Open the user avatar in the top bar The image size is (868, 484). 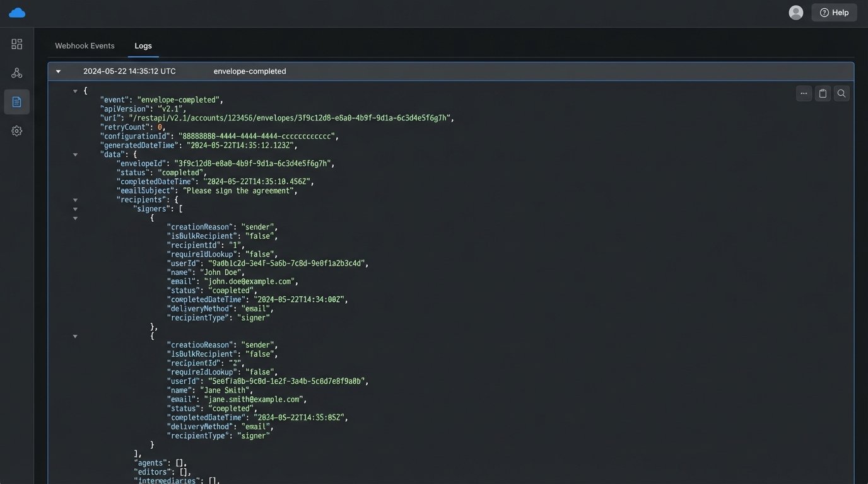tap(795, 12)
